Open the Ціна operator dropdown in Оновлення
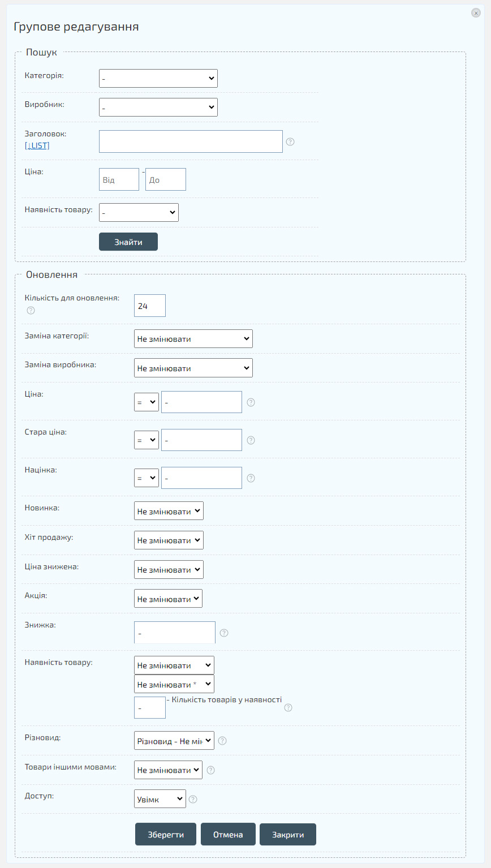Image resolution: width=491 pixels, height=868 pixels. point(146,402)
